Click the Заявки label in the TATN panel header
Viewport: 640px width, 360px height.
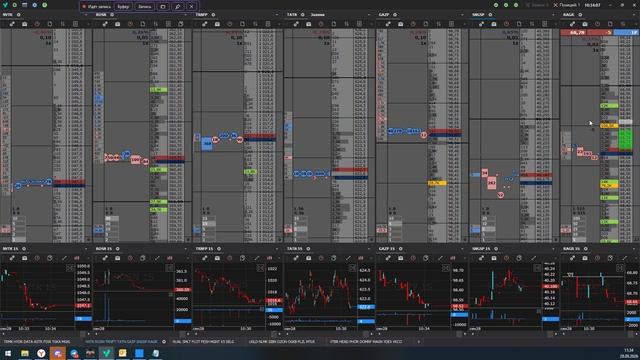[318, 15]
